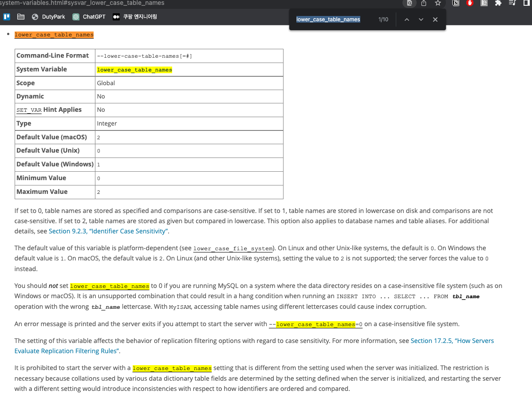Click the 'Dynamic' row header
Viewport: 532px width, 394px height.
coord(55,96)
